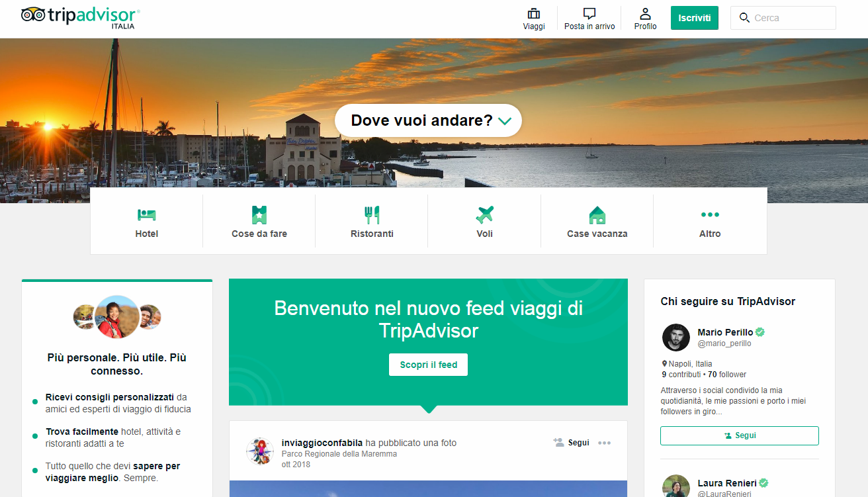Select the Voli airplane icon

485,214
